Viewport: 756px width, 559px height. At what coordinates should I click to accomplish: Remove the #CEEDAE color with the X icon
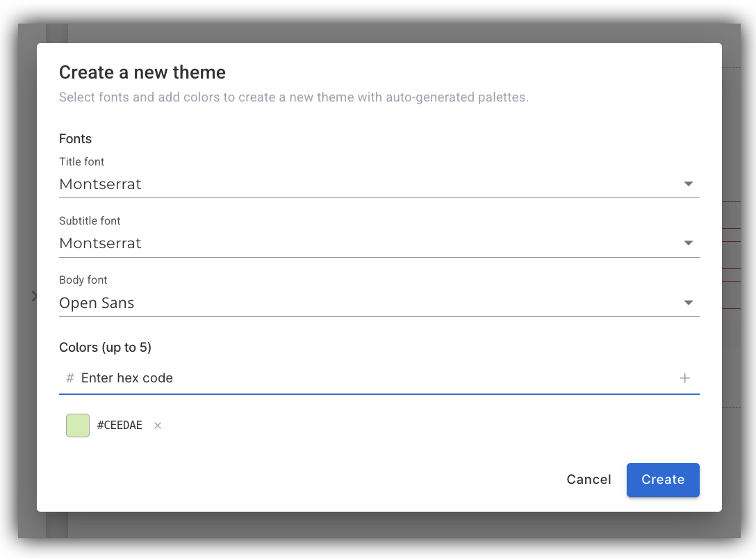point(158,426)
